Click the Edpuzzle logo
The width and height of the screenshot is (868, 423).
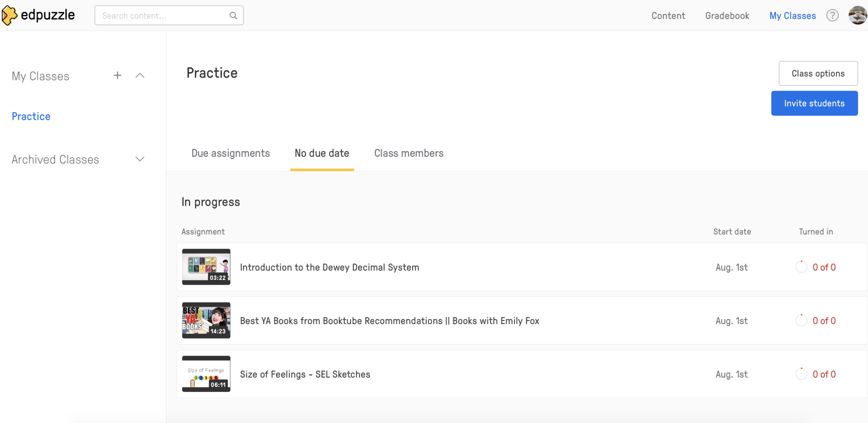pos(38,16)
